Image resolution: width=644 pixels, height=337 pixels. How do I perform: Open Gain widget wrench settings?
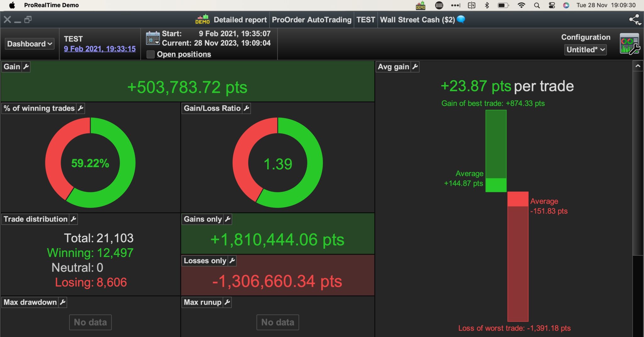pos(26,67)
